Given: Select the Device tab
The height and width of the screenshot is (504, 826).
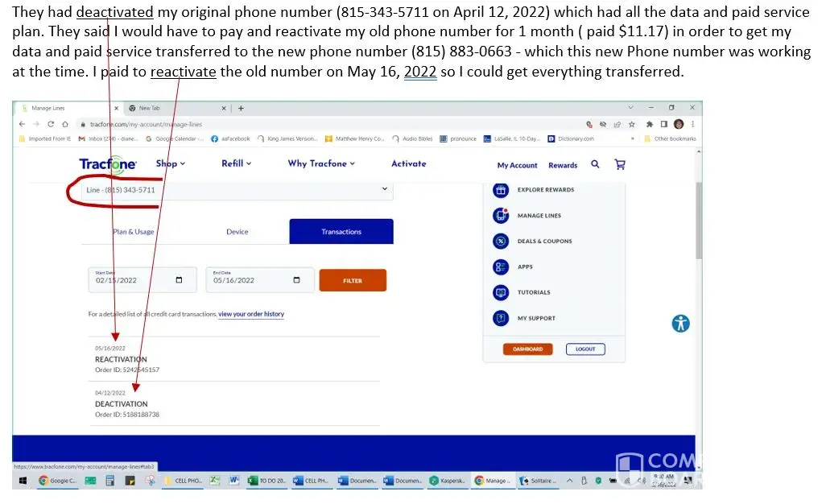Looking at the screenshot, I should [237, 232].
